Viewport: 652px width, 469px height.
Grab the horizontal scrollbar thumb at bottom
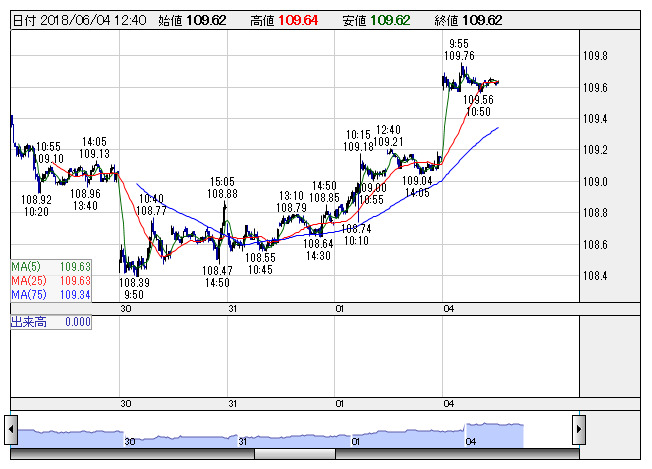[295, 454]
